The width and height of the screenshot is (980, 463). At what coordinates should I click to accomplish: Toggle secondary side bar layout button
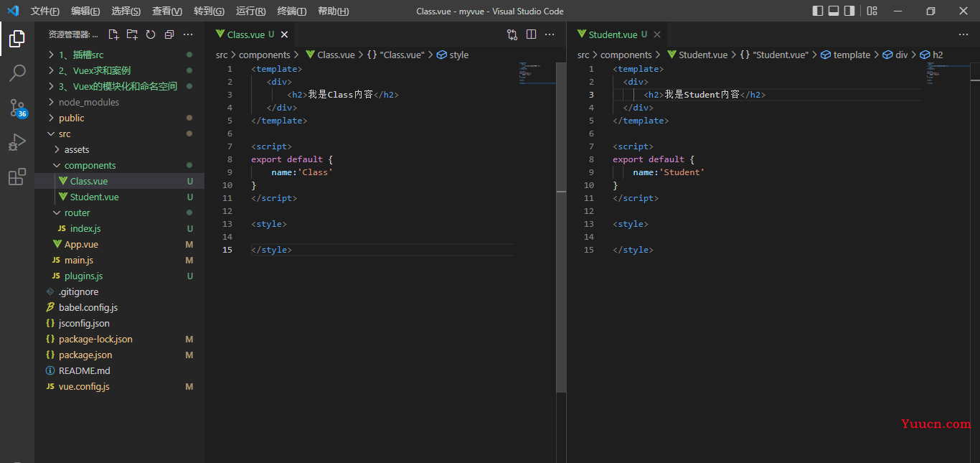pyautogui.click(x=849, y=11)
